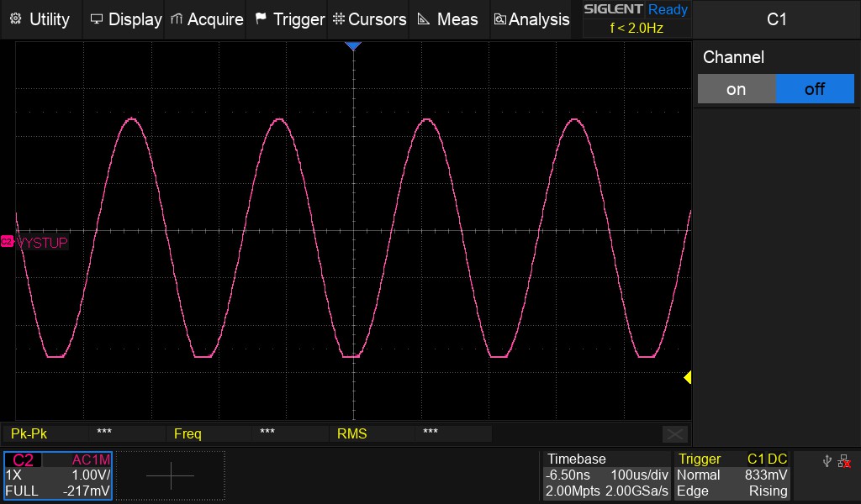The height and width of the screenshot is (504, 861).
Task: Select the Pk-Pk measurement field
Action: pos(29,433)
